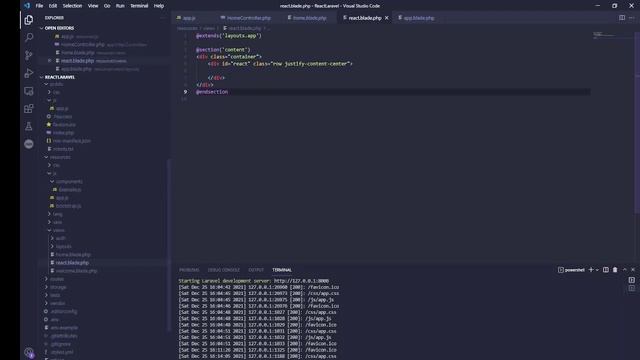The height and width of the screenshot is (360, 640).
Task: Open the Accounts menu icon
Action: coord(29,352)
